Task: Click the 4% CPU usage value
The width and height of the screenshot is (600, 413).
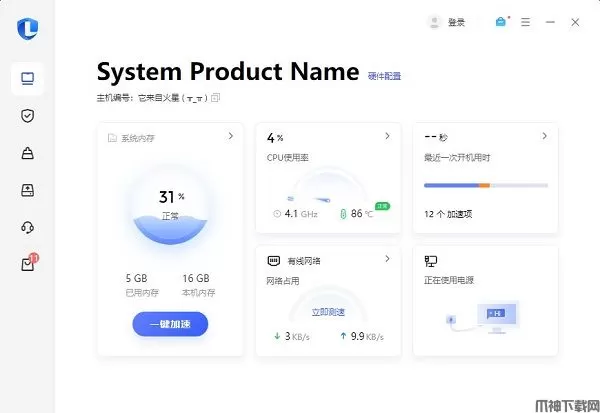Action: pyautogui.click(x=275, y=137)
